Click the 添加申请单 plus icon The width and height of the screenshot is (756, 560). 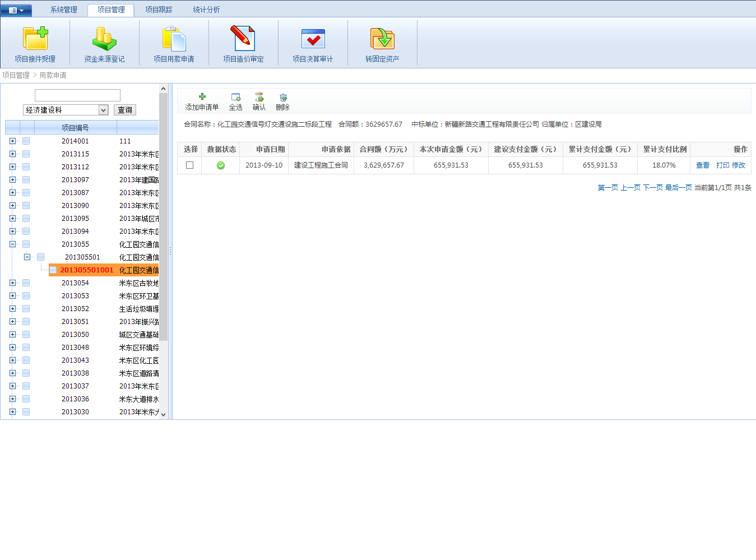(202, 97)
